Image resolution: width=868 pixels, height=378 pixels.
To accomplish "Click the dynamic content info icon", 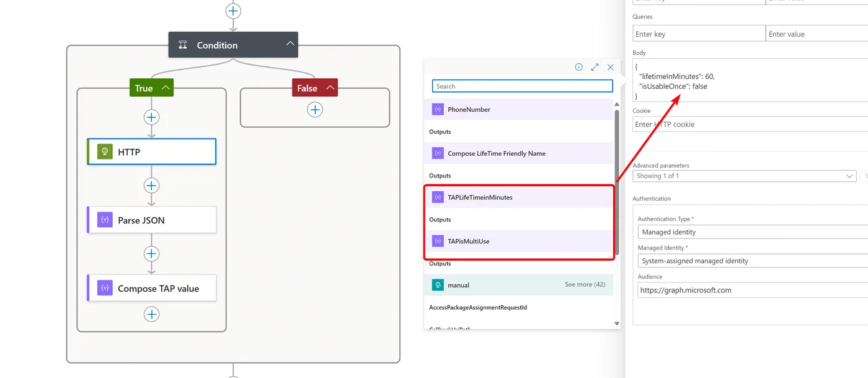I will coord(578,67).
